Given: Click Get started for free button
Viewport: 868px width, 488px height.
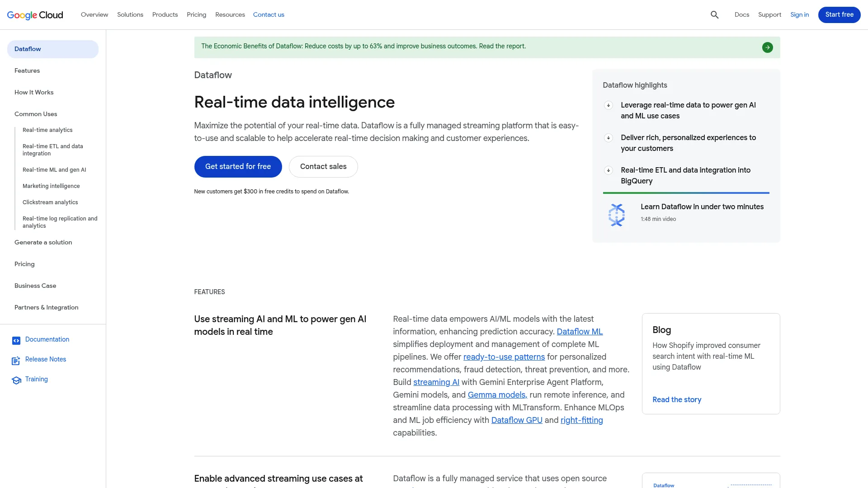Looking at the screenshot, I should point(238,167).
